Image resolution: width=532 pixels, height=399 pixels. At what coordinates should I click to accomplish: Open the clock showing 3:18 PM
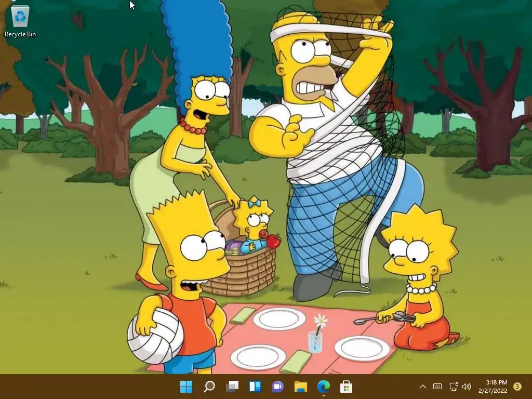pyautogui.click(x=493, y=387)
